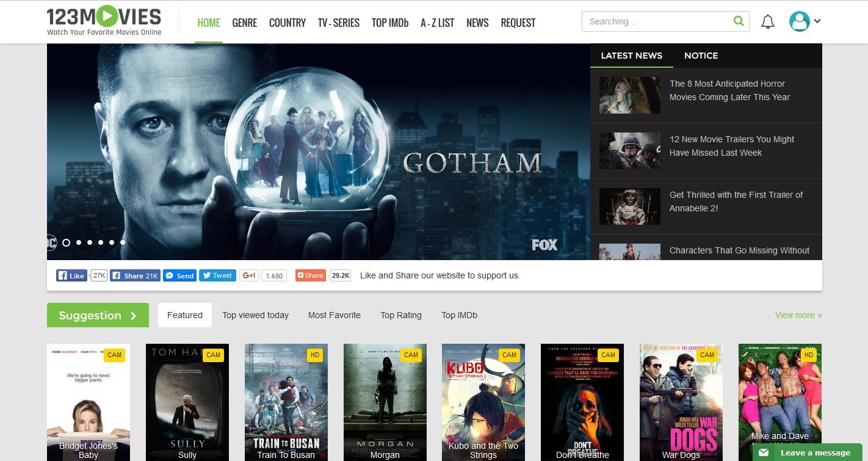Click the Suggestion button
868x461 pixels.
click(x=98, y=315)
